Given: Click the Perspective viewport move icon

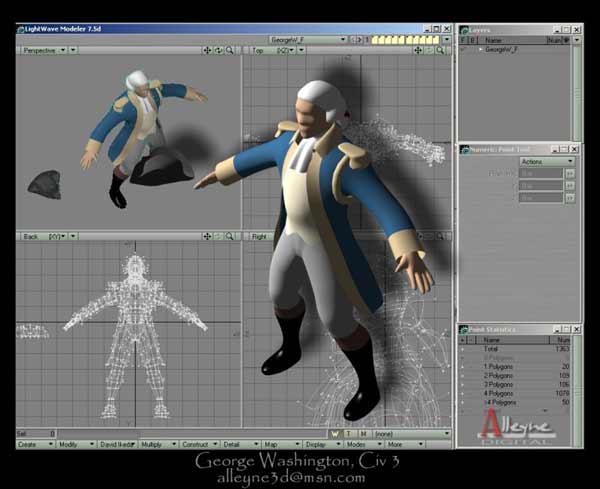Looking at the screenshot, I should pos(207,50).
